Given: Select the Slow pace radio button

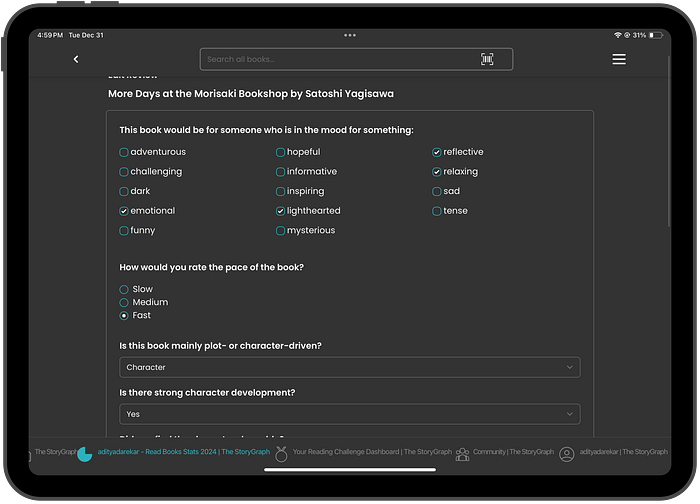Looking at the screenshot, I should [x=124, y=289].
